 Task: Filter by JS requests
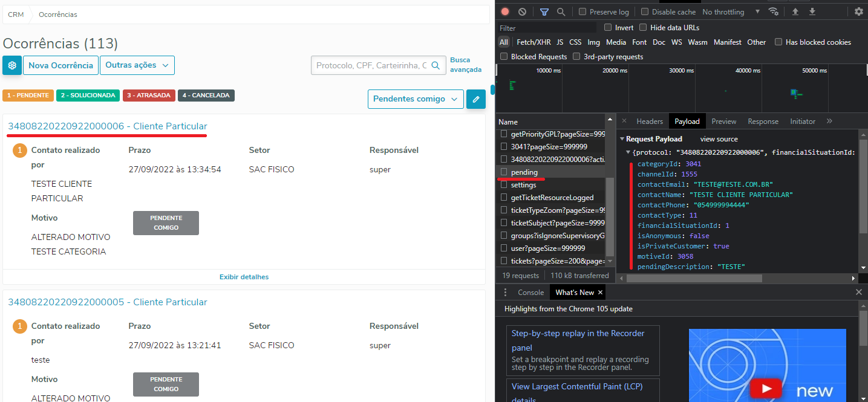tap(560, 42)
